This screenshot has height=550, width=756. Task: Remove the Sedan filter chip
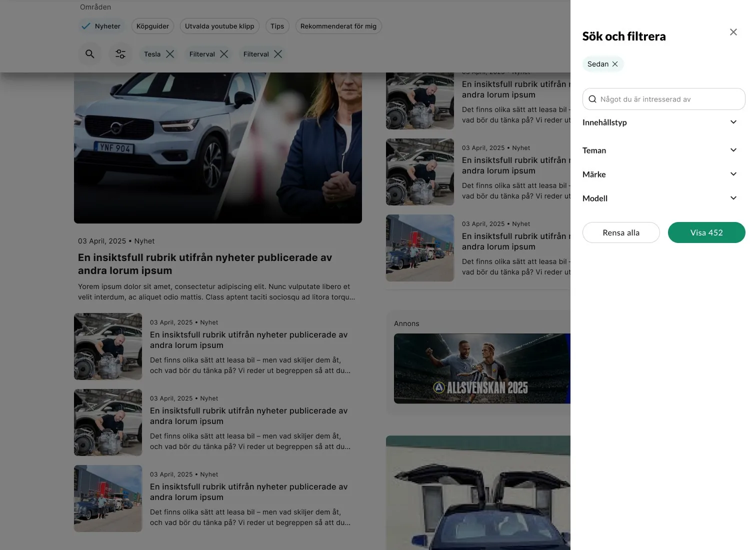[615, 64]
